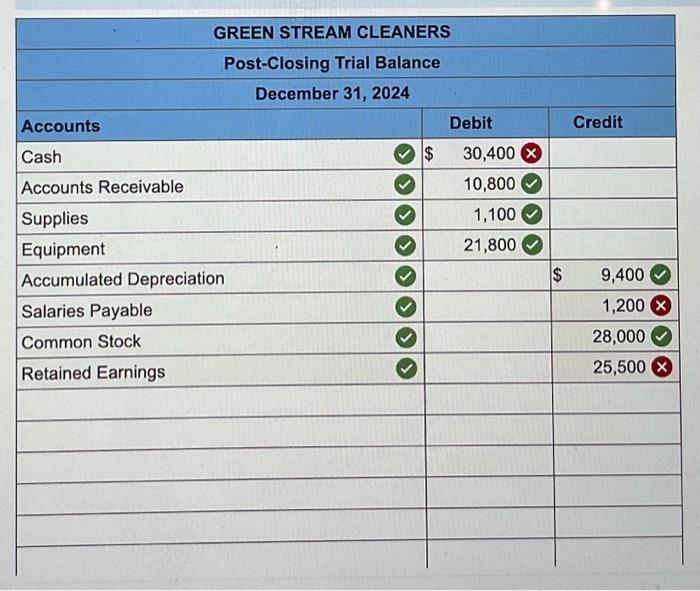Viewport: 700px width, 591px height.
Task: Select Retained Earnings credit value 25,500
Action: [x=619, y=367]
